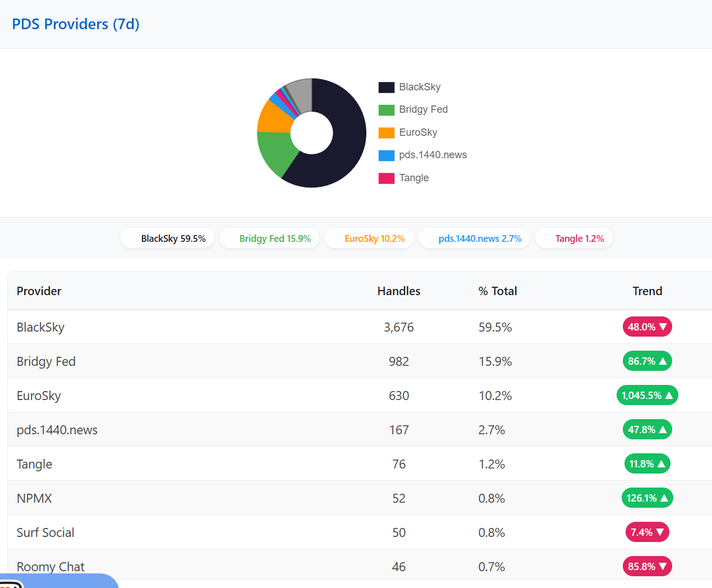Sort table by Handles column header
The image size is (712, 588).
point(398,291)
